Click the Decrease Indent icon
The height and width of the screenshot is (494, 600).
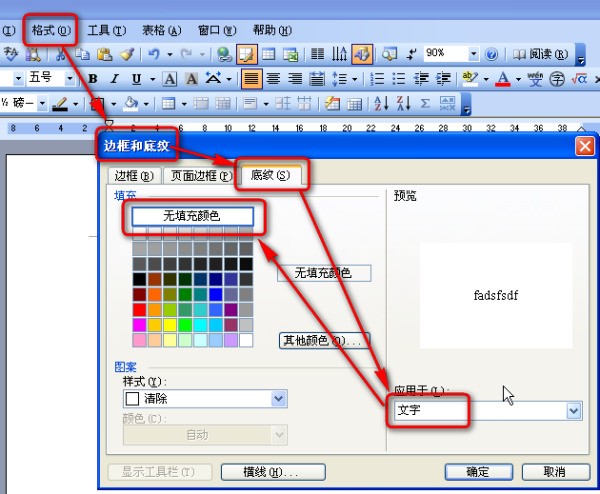(421, 79)
